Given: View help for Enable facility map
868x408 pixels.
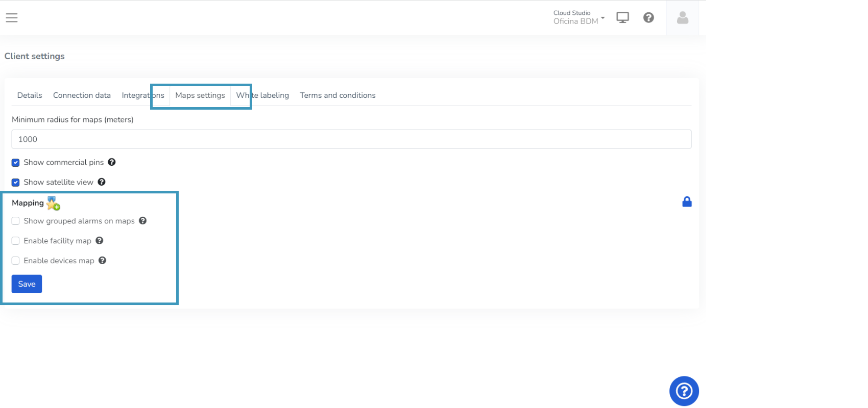Looking at the screenshot, I should pos(100,241).
